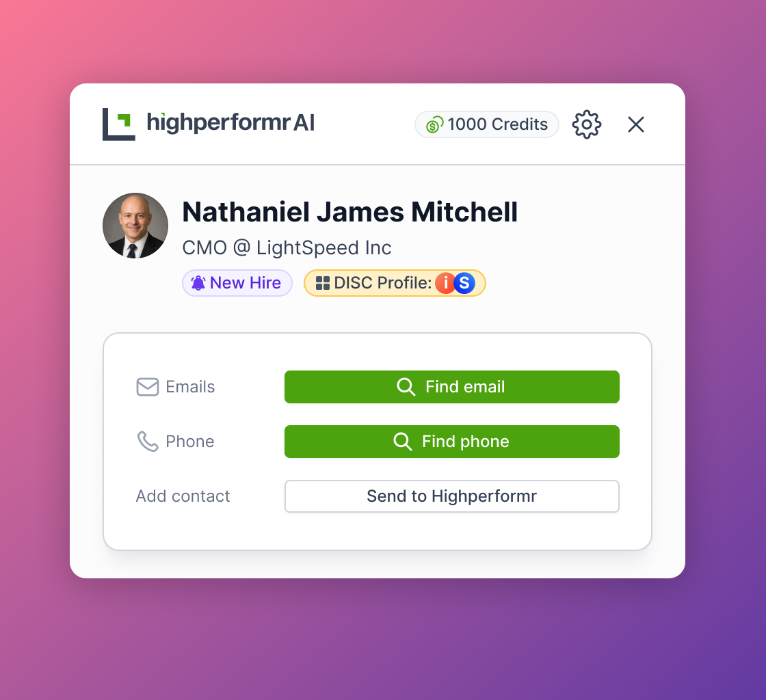Click the green credits coin icon
766x700 pixels.
pyautogui.click(x=434, y=124)
